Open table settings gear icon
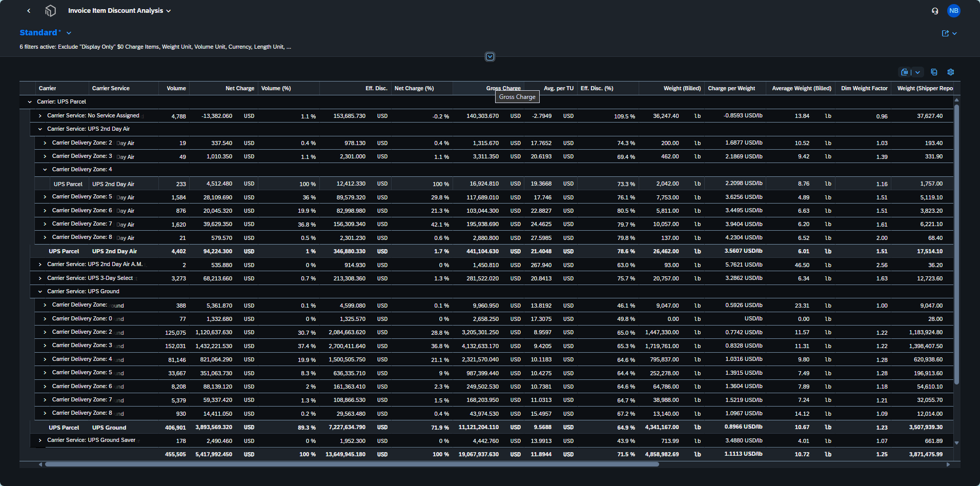 (951, 72)
